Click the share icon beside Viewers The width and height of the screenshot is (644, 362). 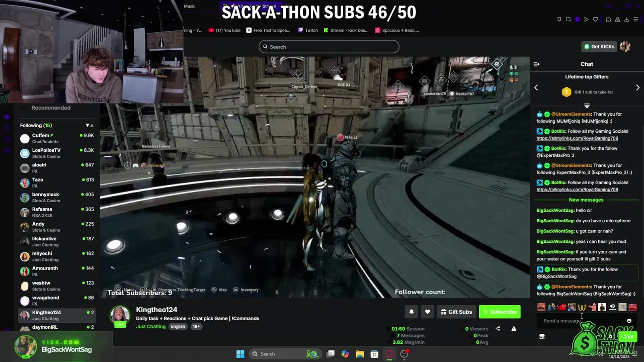click(x=498, y=329)
